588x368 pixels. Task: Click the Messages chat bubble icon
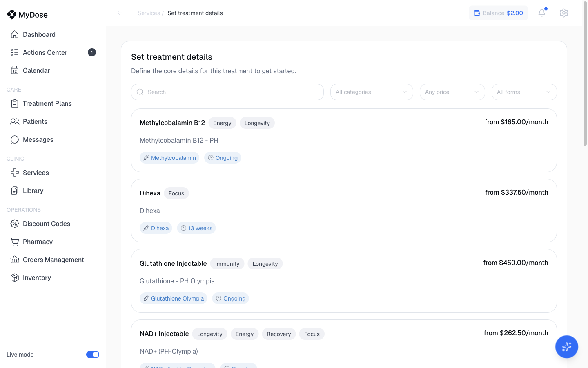click(15, 139)
